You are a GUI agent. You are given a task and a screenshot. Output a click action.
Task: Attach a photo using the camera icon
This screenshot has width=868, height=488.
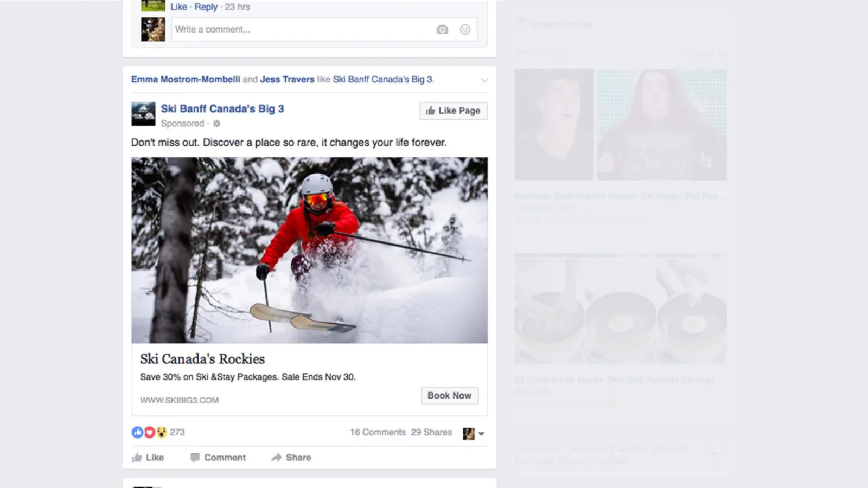tap(442, 30)
